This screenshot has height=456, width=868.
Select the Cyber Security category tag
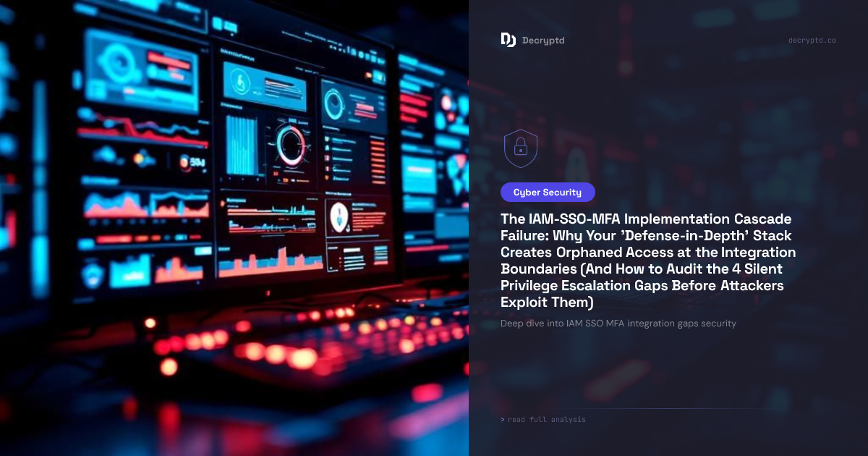pos(548,193)
